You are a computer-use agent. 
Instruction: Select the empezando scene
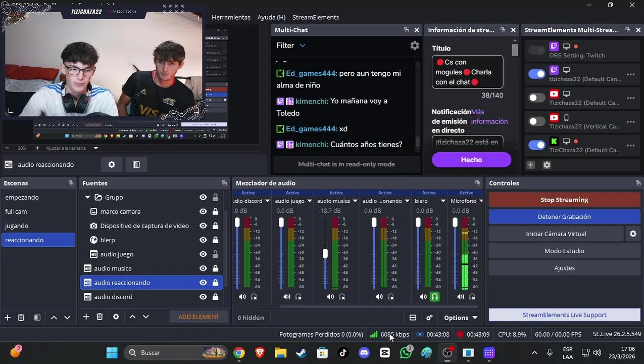[x=38, y=197]
